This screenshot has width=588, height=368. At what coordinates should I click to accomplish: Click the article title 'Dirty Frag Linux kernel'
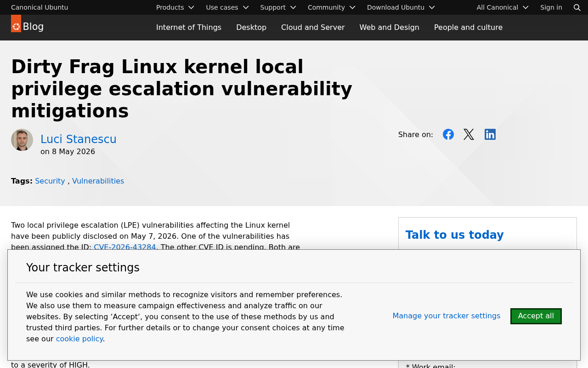click(182, 89)
